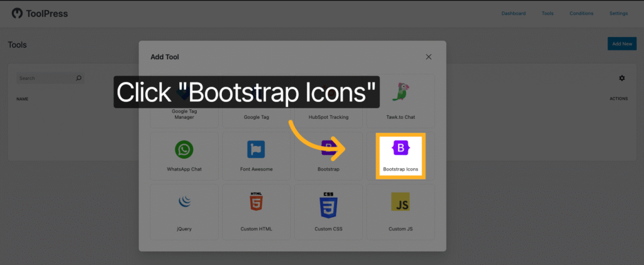Select the jQuery tool icon
The height and width of the screenshot is (265, 644).
(x=184, y=202)
